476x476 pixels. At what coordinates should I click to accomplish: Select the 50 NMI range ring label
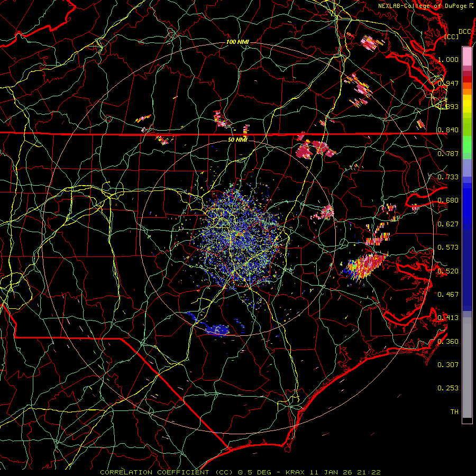(237, 140)
